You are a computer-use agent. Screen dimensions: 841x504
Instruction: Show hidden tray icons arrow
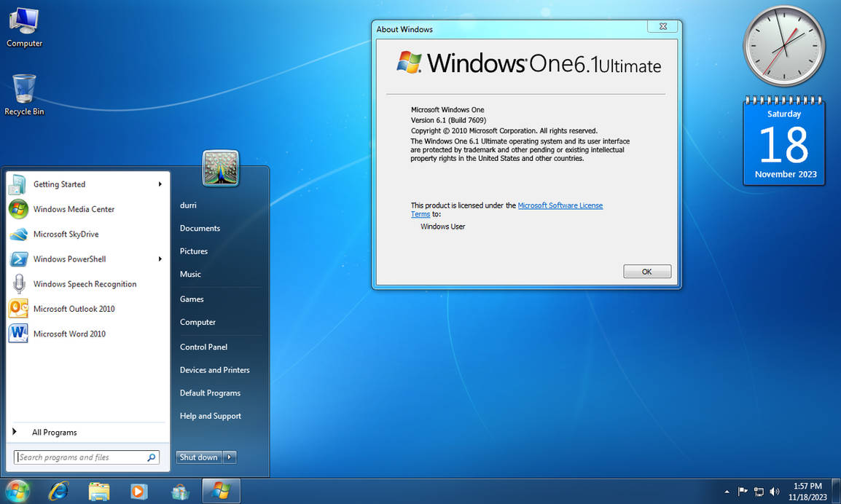pyautogui.click(x=727, y=492)
